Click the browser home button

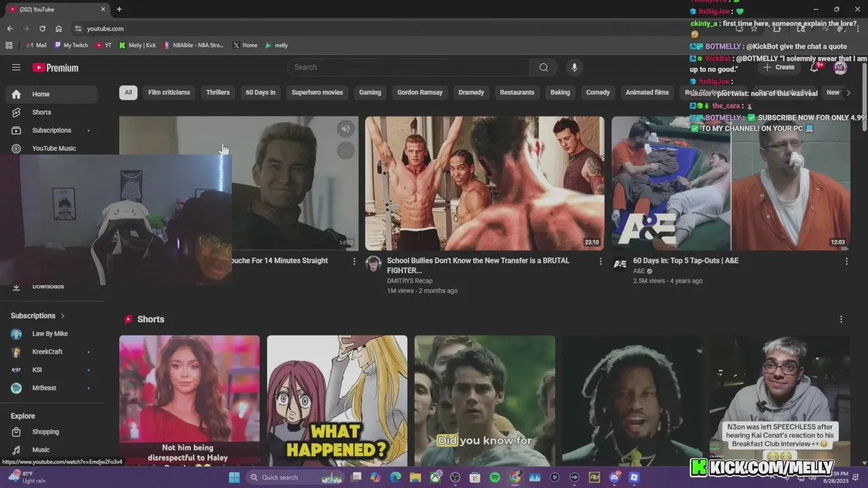[x=58, y=28]
